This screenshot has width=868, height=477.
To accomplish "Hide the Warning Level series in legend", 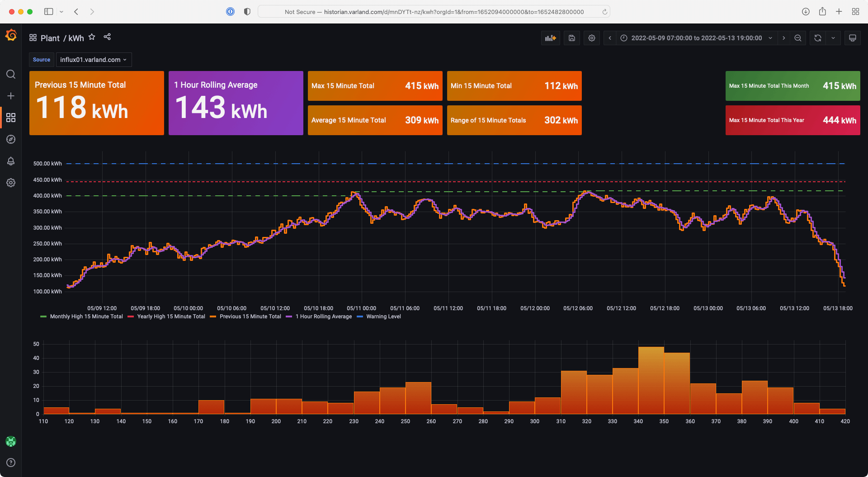I will pyautogui.click(x=384, y=316).
